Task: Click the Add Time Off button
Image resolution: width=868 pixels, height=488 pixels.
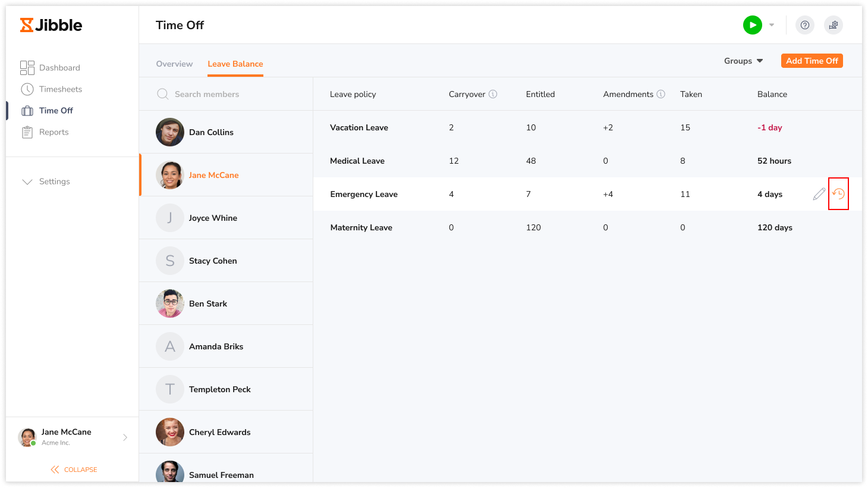Action: click(812, 61)
